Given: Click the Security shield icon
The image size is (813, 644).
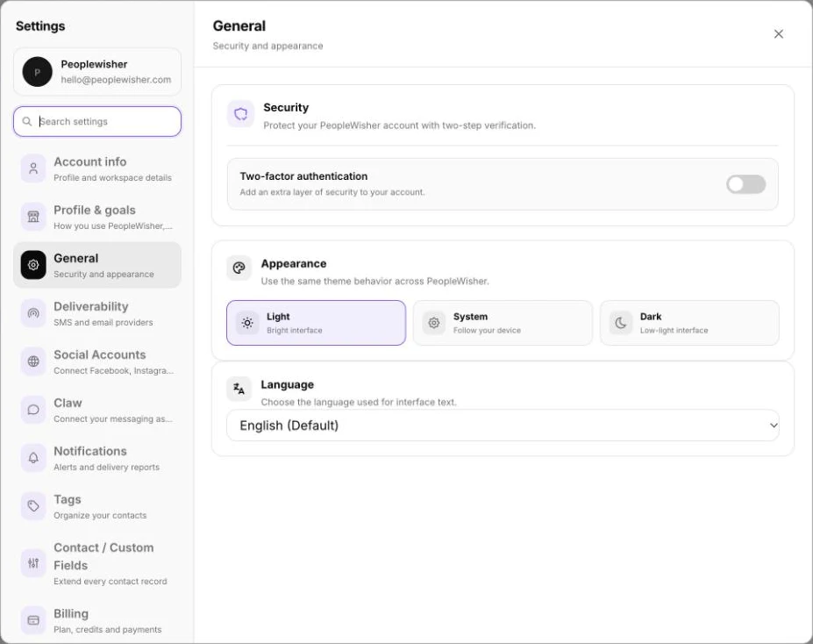Looking at the screenshot, I should pyautogui.click(x=240, y=114).
